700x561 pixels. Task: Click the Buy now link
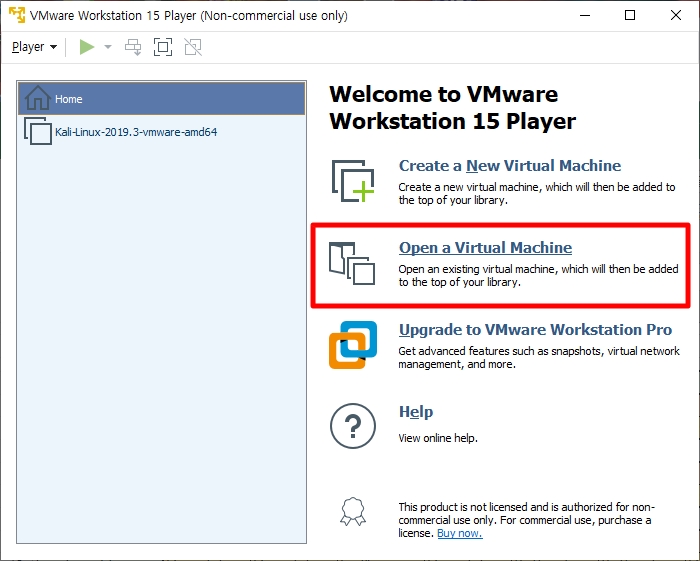[x=460, y=533]
